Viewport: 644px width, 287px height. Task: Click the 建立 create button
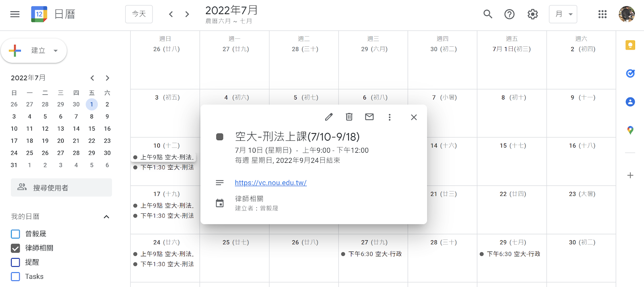tap(34, 51)
